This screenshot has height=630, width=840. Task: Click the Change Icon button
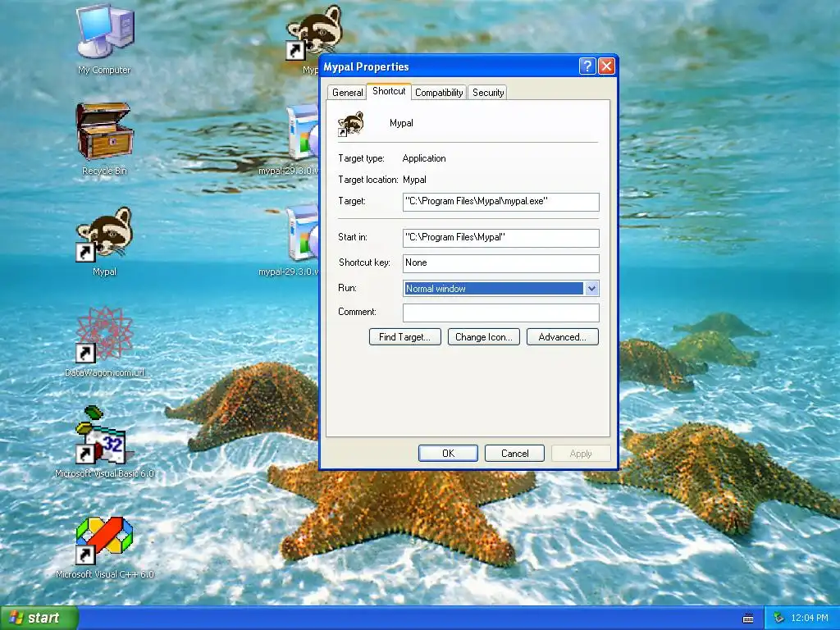point(484,337)
